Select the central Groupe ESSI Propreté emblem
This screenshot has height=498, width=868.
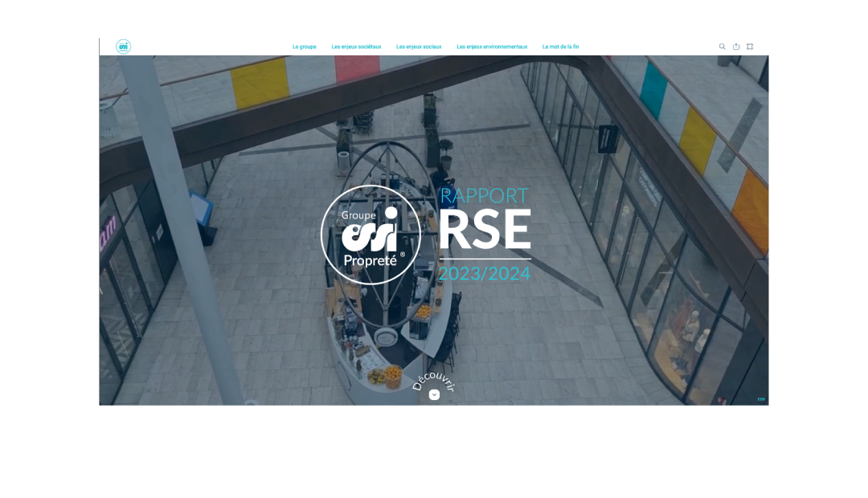(370, 235)
